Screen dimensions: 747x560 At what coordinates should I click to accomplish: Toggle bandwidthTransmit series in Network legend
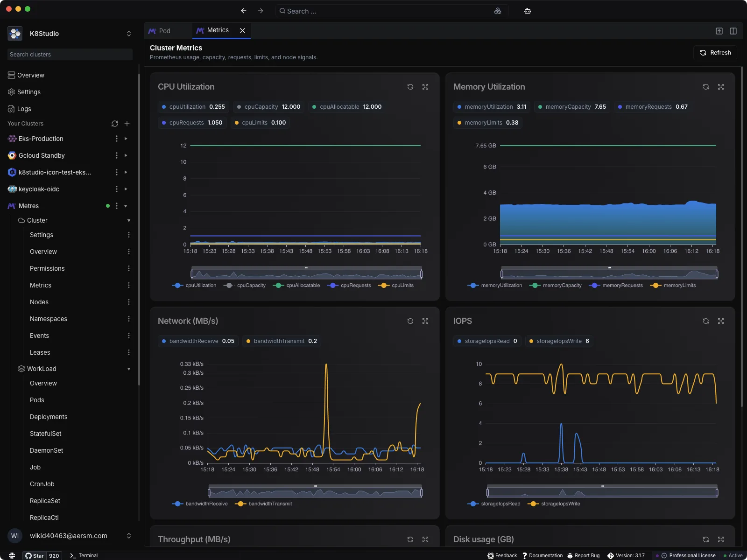[264, 504]
